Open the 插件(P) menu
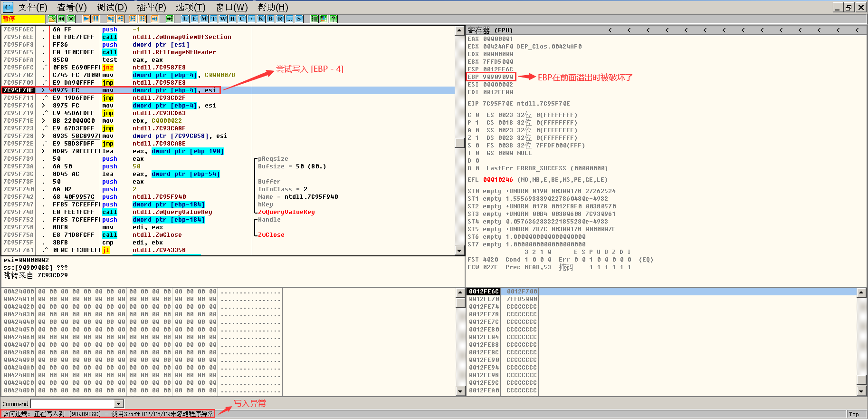The width and height of the screenshot is (868, 419). [151, 7]
